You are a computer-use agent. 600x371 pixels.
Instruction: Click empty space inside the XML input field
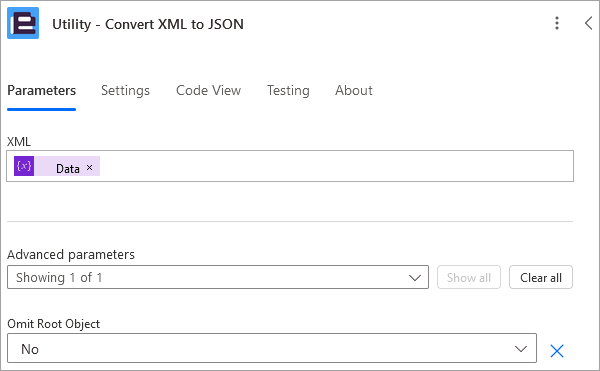(337, 166)
